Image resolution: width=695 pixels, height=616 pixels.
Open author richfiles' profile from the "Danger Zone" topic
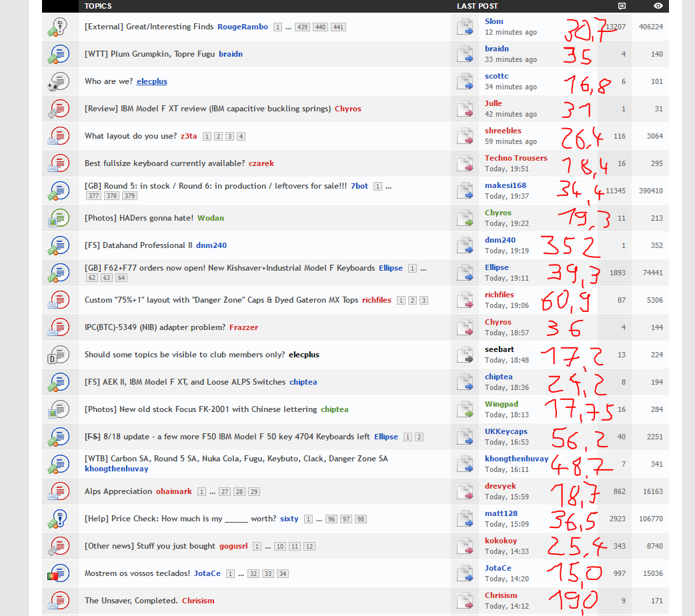tap(376, 300)
